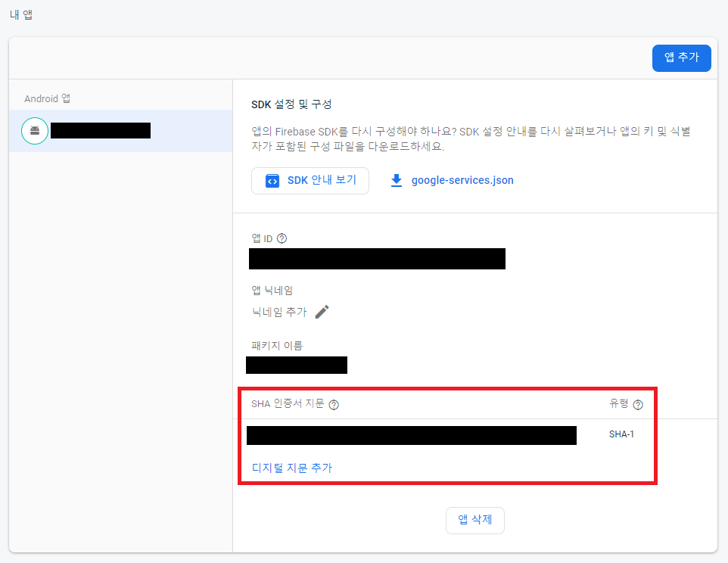Click 디지털 지문 추가 link
728x563 pixels.
[292, 468]
